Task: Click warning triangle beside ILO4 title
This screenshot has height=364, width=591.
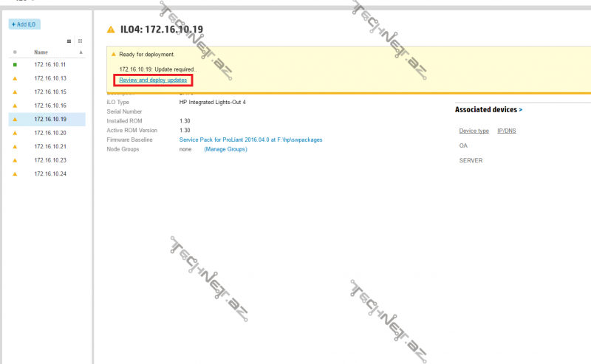Action: tap(111, 30)
